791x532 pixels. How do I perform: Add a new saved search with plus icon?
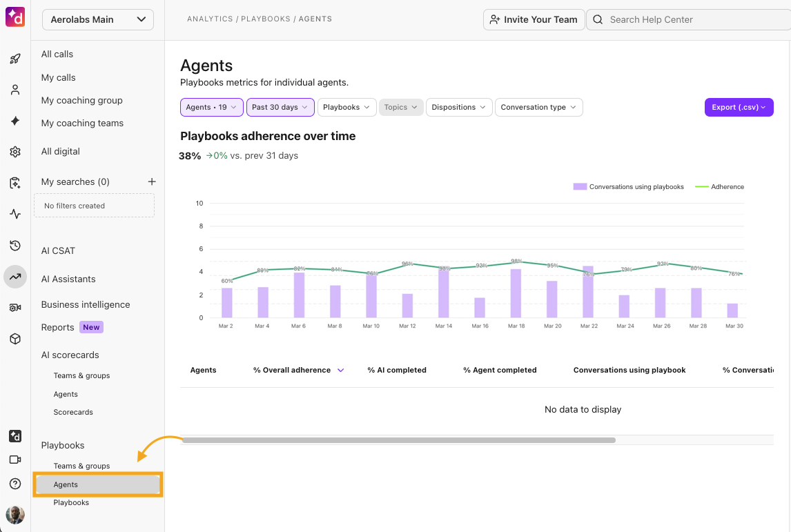point(152,181)
